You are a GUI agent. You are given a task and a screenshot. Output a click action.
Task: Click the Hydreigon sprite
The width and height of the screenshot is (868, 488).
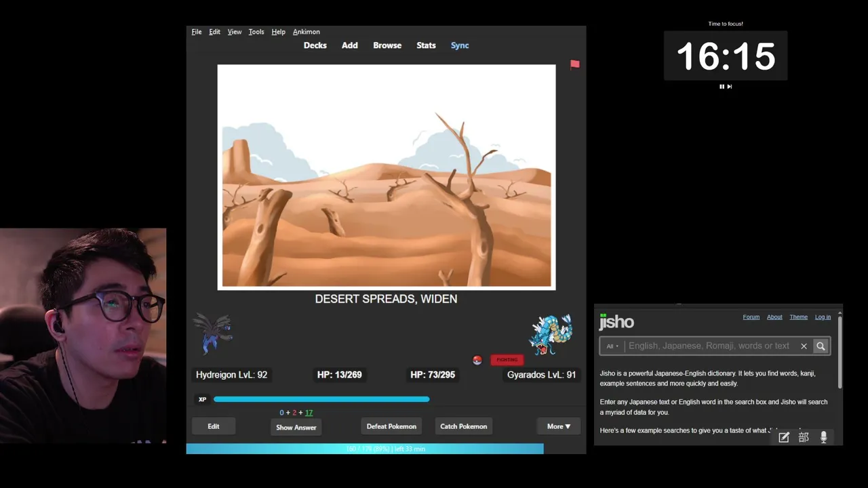tap(213, 333)
